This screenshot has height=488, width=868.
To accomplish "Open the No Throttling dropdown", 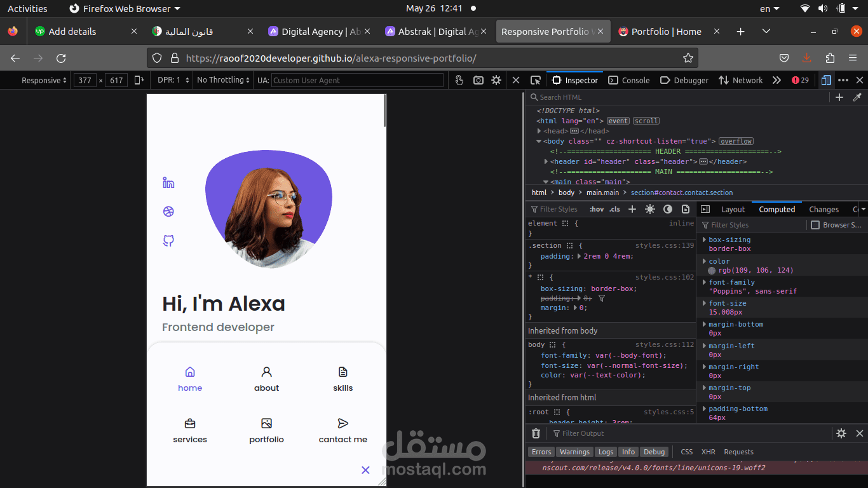I will pos(222,80).
